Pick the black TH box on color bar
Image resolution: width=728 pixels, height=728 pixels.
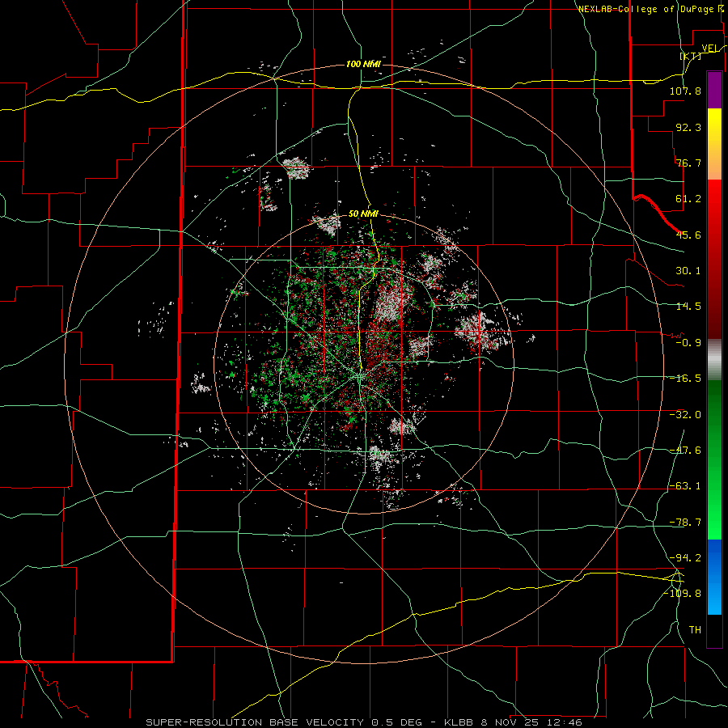tap(714, 630)
